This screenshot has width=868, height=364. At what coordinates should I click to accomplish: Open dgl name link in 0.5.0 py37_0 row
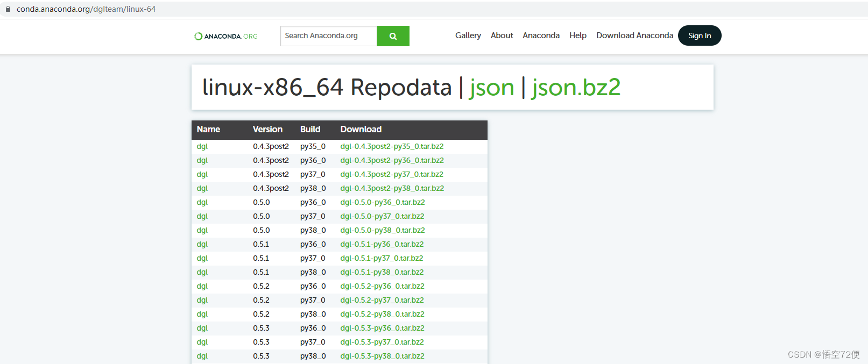pyautogui.click(x=202, y=216)
